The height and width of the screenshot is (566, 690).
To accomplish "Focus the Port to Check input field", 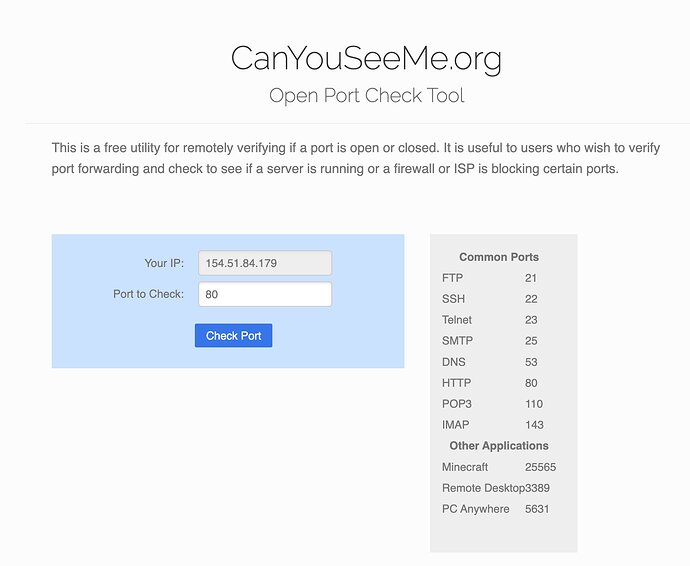I will coord(265,294).
